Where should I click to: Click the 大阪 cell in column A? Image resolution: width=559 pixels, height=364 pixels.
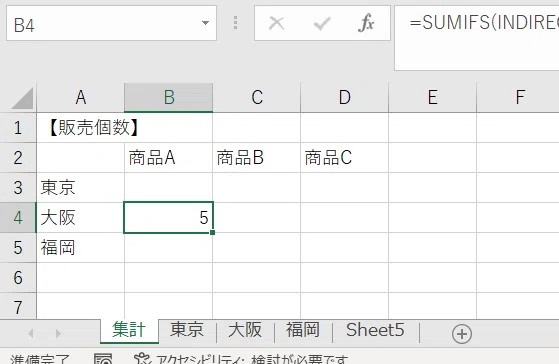click(81, 217)
